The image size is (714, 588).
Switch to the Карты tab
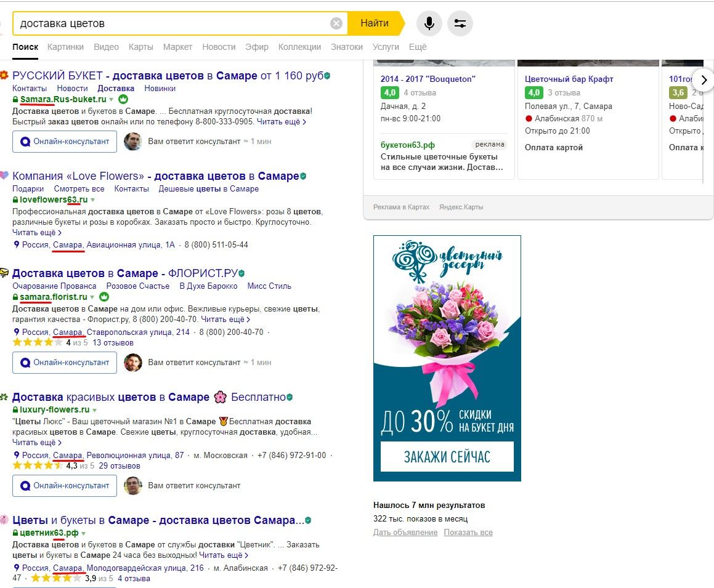click(140, 47)
